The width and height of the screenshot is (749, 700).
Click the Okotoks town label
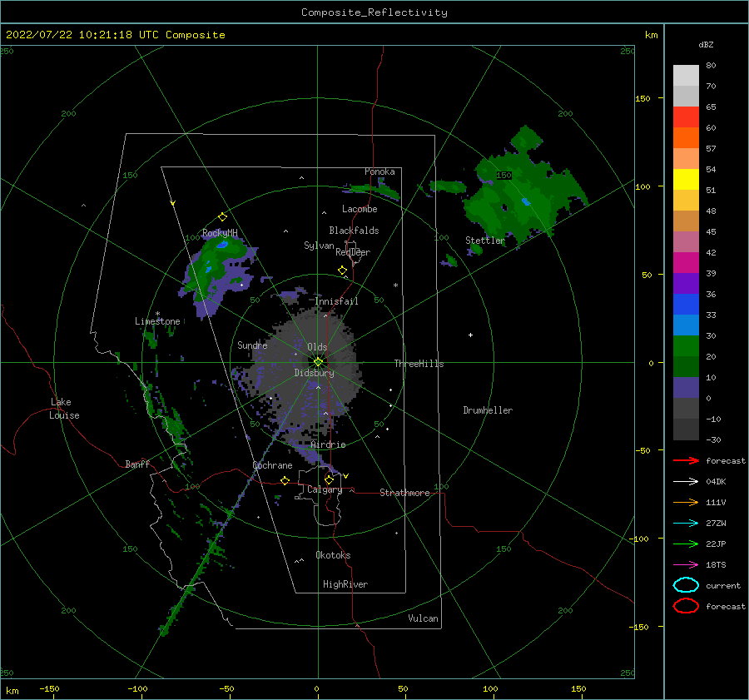tap(333, 555)
